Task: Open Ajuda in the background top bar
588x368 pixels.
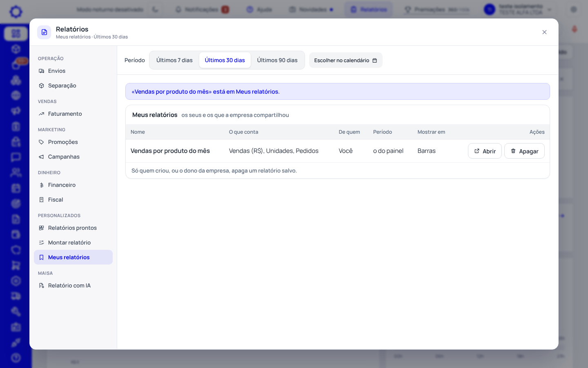Action: (259, 9)
